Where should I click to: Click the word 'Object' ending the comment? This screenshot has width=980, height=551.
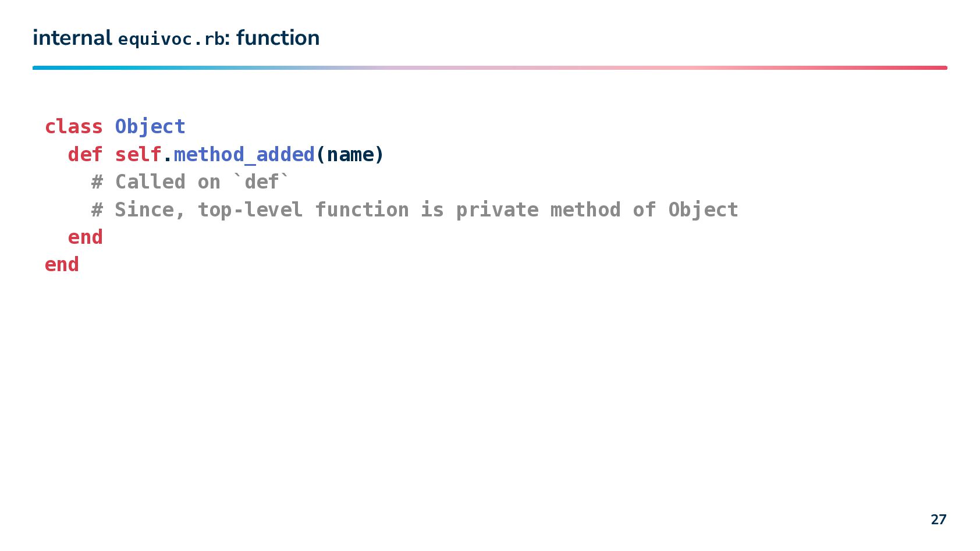pos(703,209)
